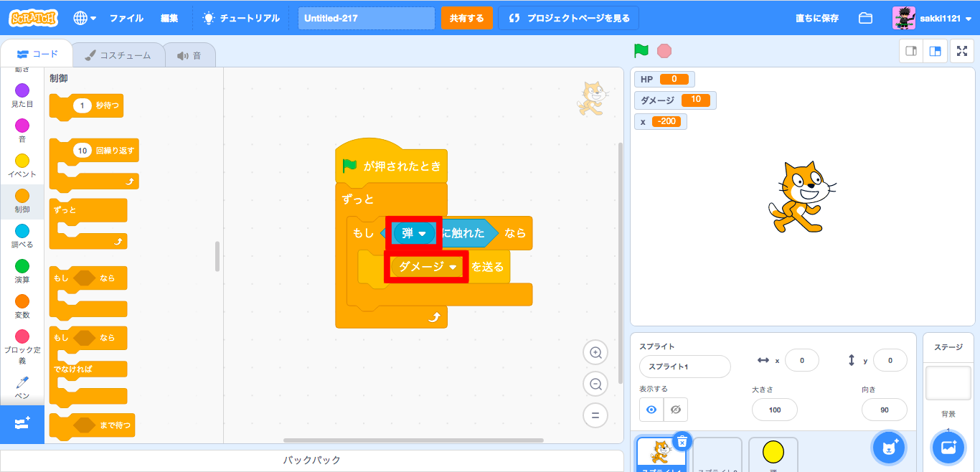The image size is (980, 472).
Task: Click the x variable monitor on stage
Action: pos(660,121)
